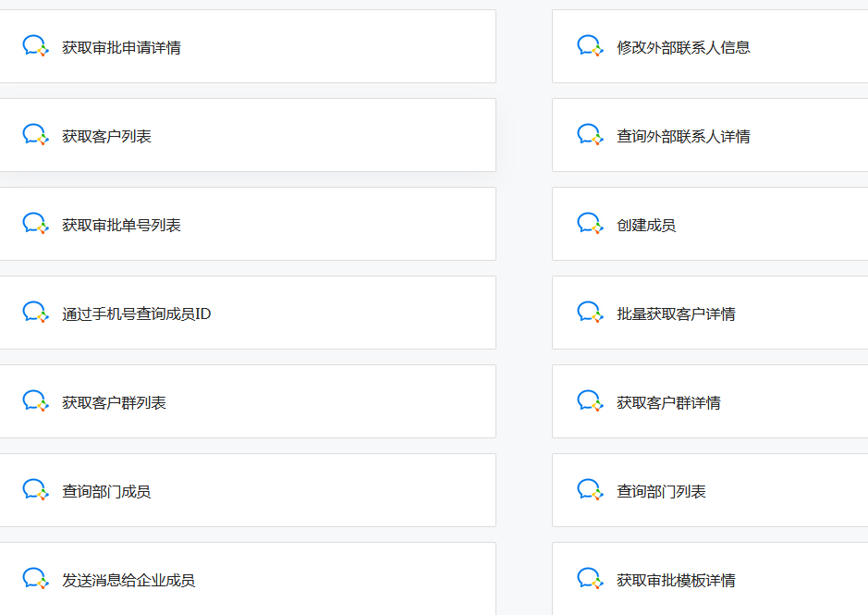Click the WeCom icon beside 修改外部联系人信息

click(x=590, y=46)
